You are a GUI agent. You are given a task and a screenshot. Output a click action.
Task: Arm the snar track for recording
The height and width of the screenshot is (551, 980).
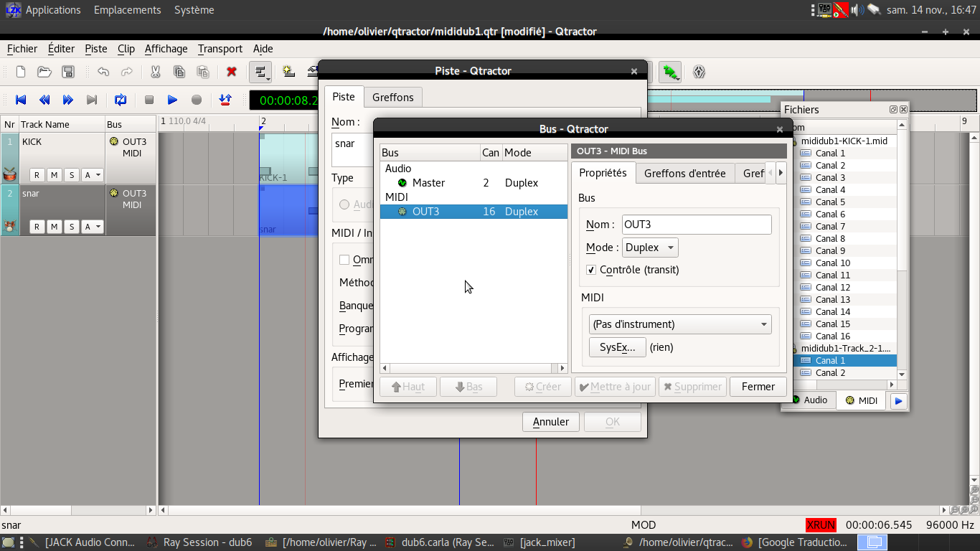pos(37,227)
